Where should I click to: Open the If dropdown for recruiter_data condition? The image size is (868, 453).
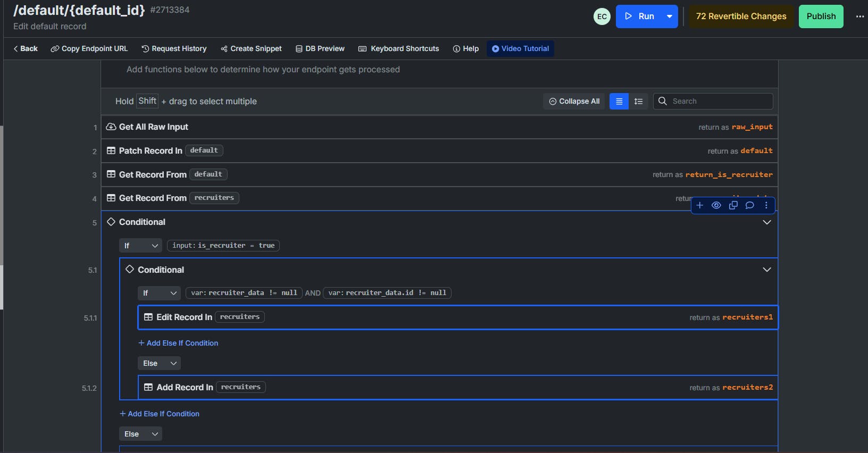[159, 293]
